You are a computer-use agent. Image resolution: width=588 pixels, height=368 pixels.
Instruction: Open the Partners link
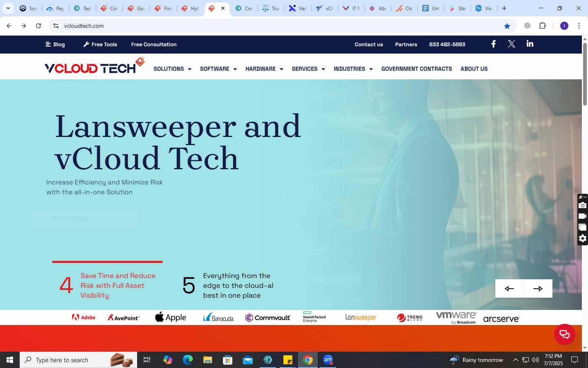406,44
